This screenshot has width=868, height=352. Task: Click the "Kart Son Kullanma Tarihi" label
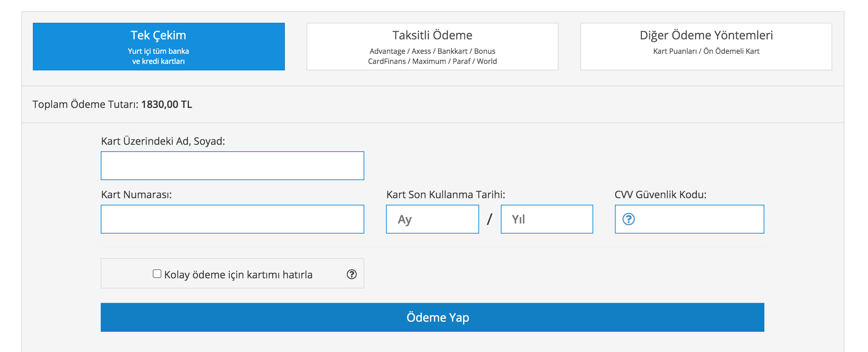click(446, 195)
